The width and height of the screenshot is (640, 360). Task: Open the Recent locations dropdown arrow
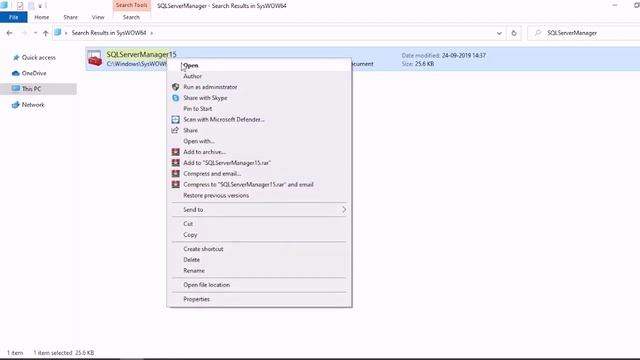click(36, 33)
